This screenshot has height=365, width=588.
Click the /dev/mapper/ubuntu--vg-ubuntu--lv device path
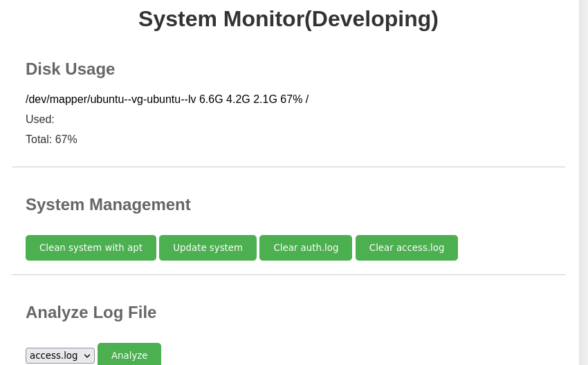111,100
